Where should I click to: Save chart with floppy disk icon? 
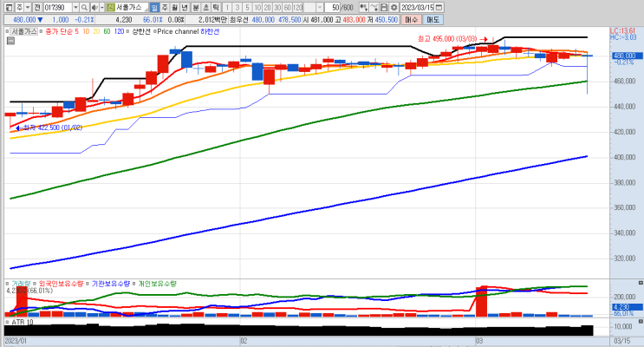click(384, 8)
